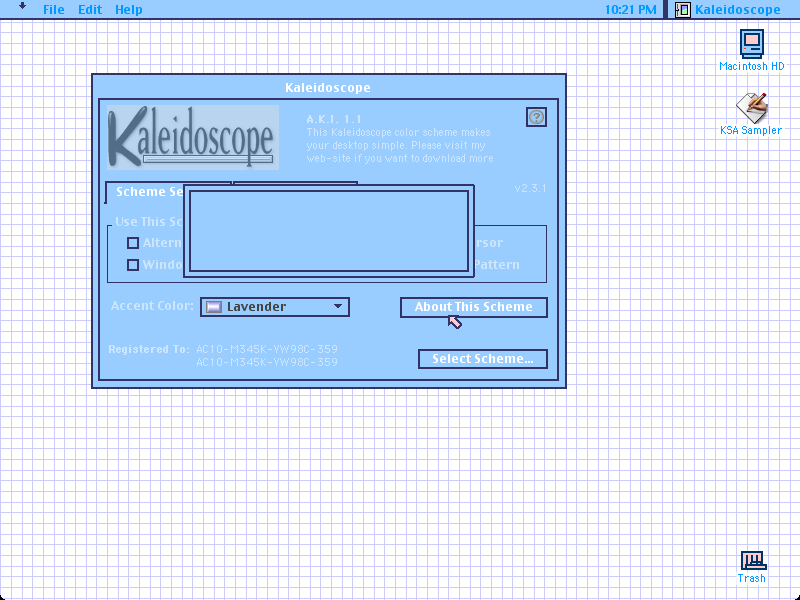800x600 pixels.
Task: Click the Select Scheme... button
Action: coord(483,359)
